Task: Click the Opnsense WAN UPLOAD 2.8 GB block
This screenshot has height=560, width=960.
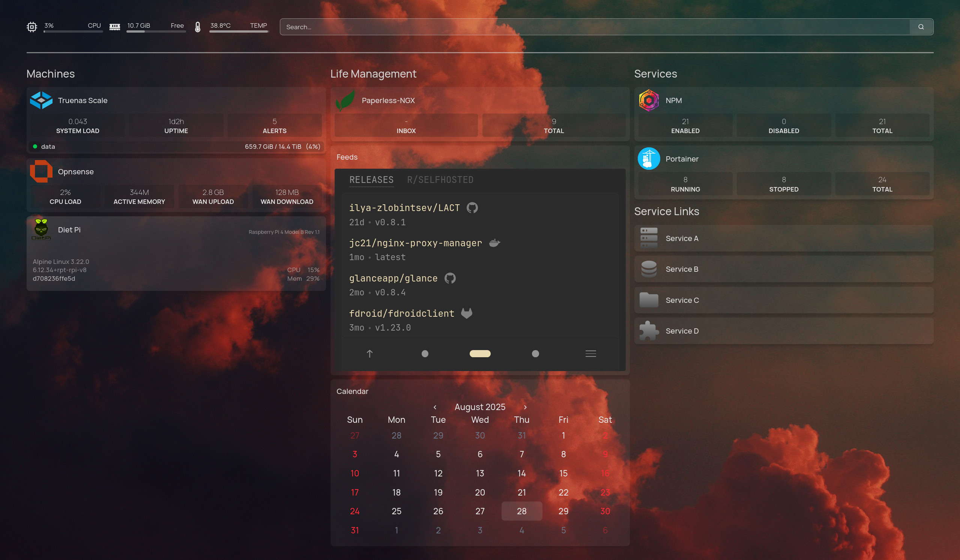Action: click(213, 196)
